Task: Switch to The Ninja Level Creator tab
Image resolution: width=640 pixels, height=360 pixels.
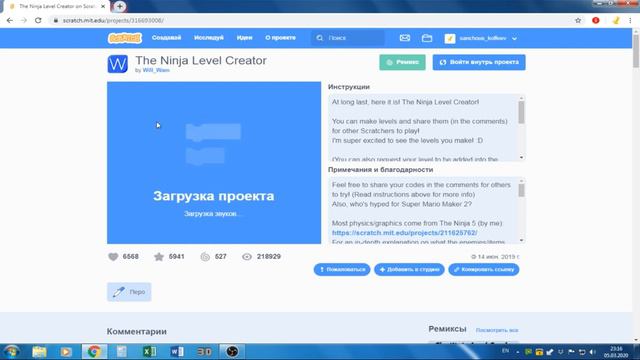Action: pos(57,7)
